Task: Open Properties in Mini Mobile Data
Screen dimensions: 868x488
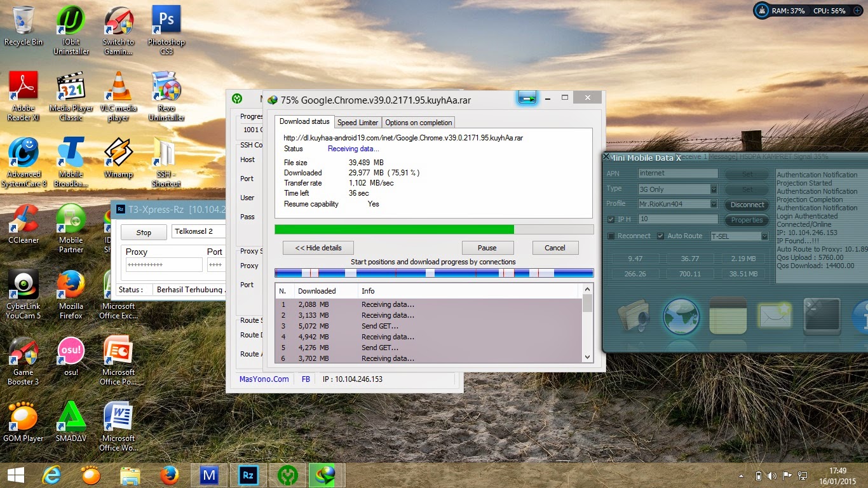Action: click(747, 220)
